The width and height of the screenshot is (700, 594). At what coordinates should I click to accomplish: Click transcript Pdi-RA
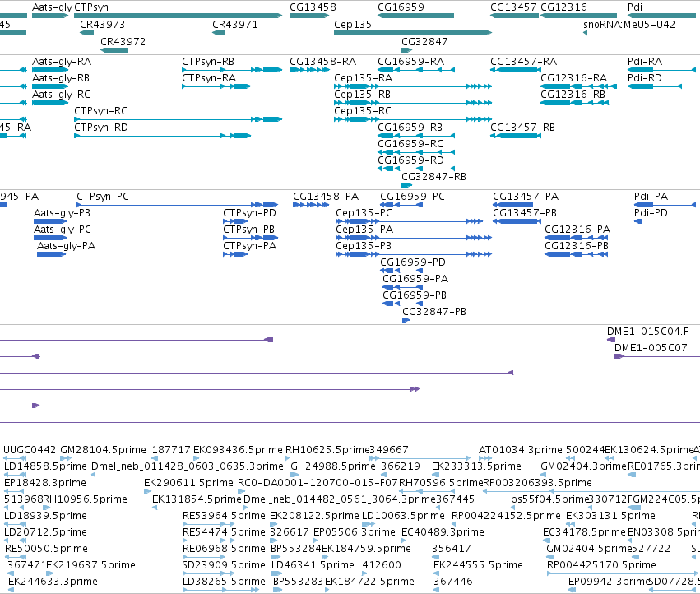click(x=645, y=62)
